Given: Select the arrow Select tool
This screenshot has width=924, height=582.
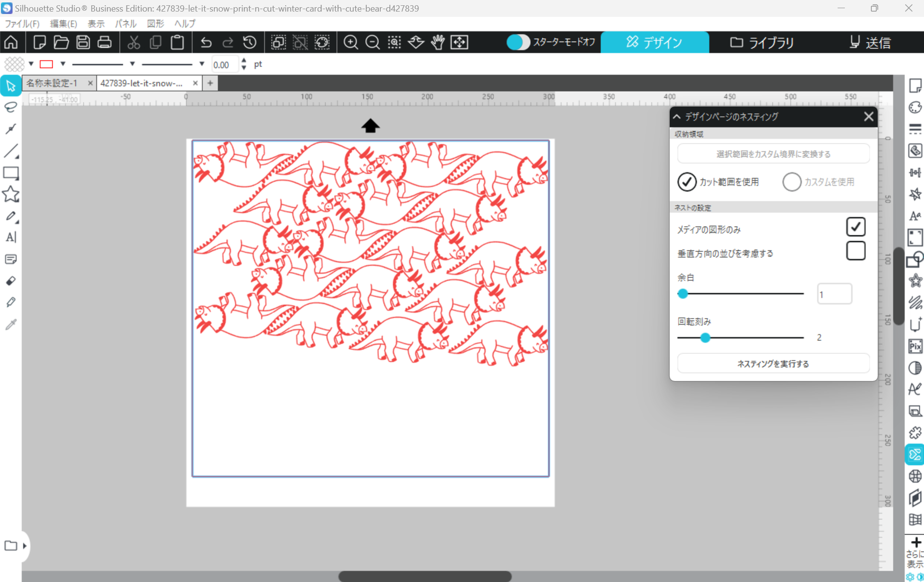Looking at the screenshot, I should (11, 86).
